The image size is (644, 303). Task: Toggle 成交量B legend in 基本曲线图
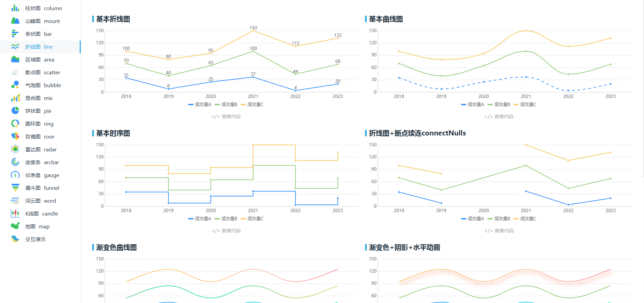[x=499, y=104]
